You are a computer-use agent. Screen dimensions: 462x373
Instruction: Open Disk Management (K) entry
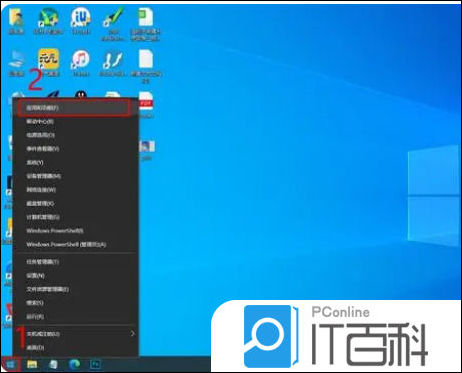[75, 204]
